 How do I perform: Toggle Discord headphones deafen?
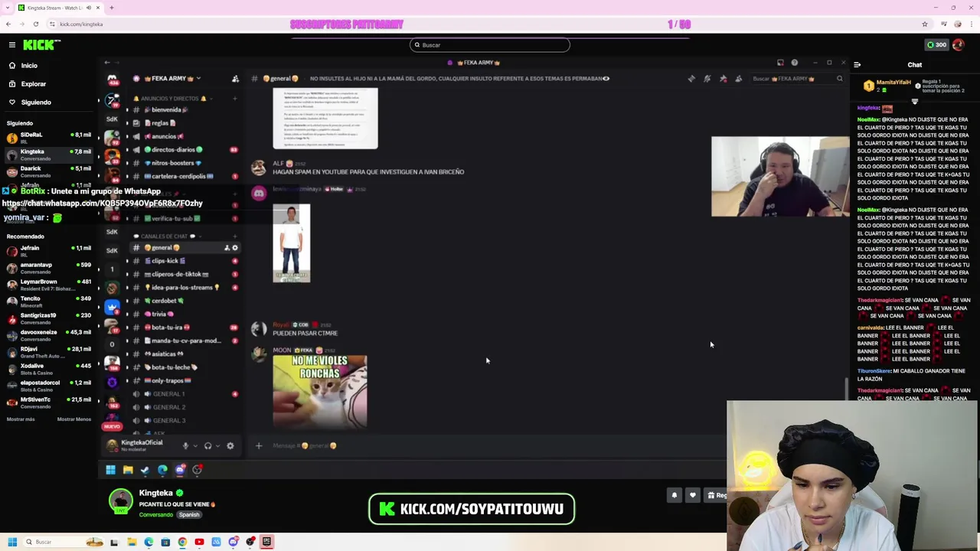pos(207,445)
